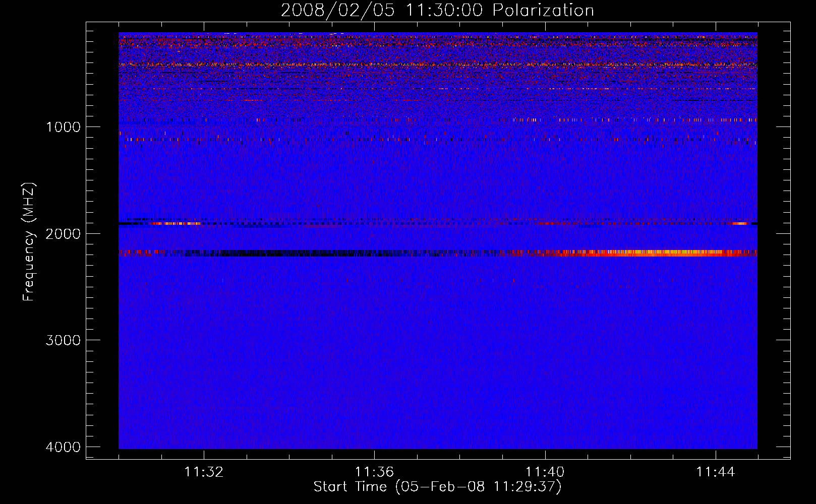Click the 'Start Time (05-Feb-08 11:29:37)' label
The width and height of the screenshot is (816, 504).
437,486
